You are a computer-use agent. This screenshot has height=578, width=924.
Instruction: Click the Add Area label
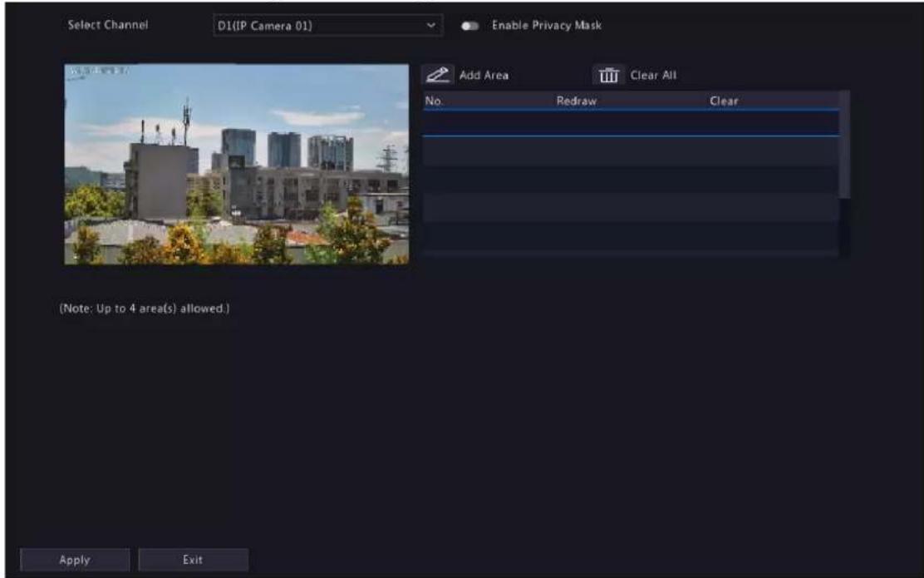(x=484, y=76)
